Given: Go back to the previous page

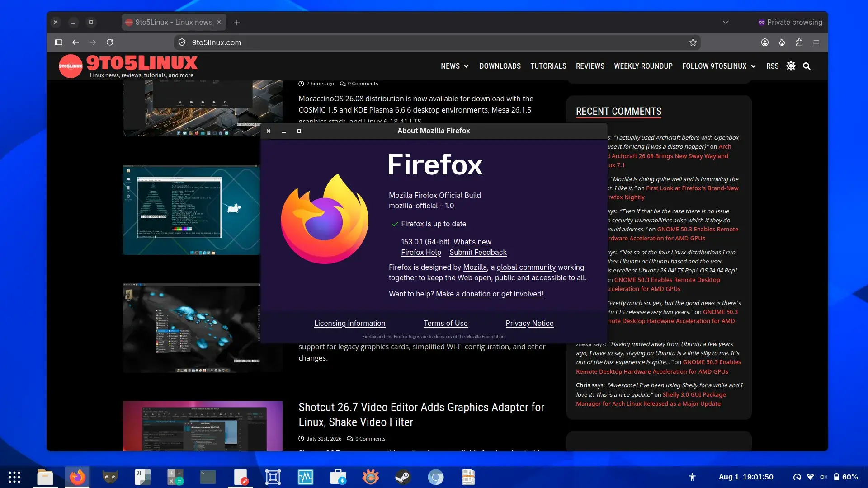Looking at the screenshot, I should coord(75,42).
